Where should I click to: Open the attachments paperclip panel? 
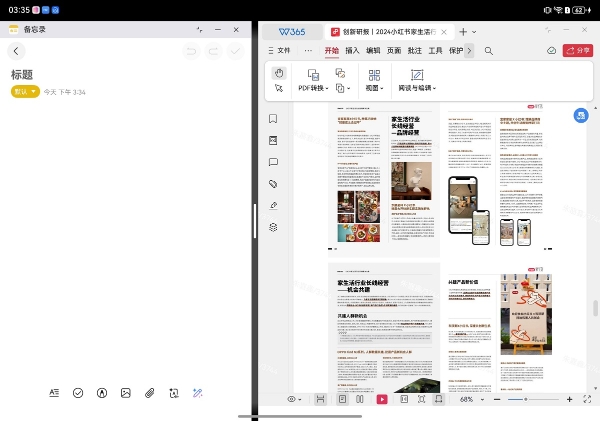pos(273,184)
